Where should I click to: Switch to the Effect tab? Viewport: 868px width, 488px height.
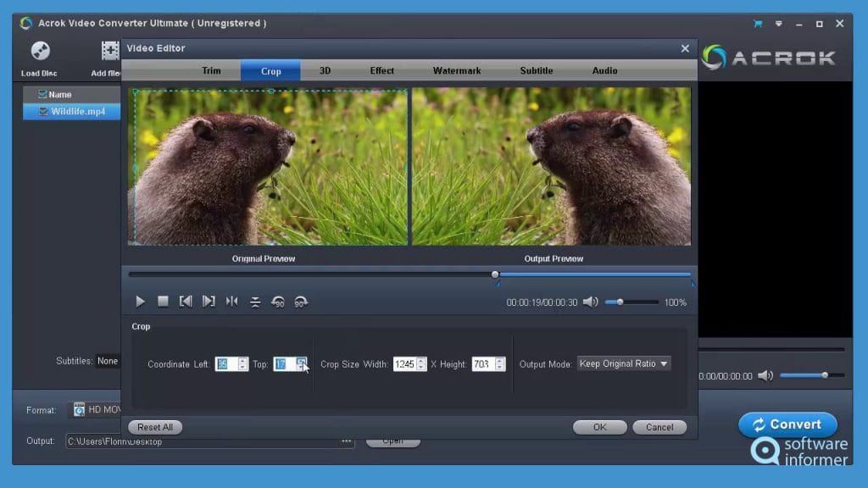[381, 70]
